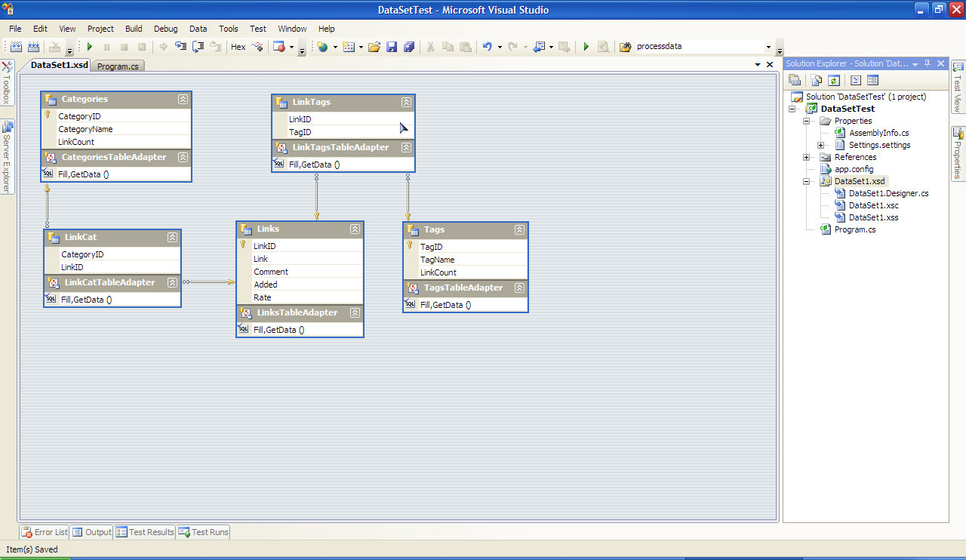966x560 pixels.
Task: Click the Solution Explorer Refresh icon
Action: (x=833, y=80)
